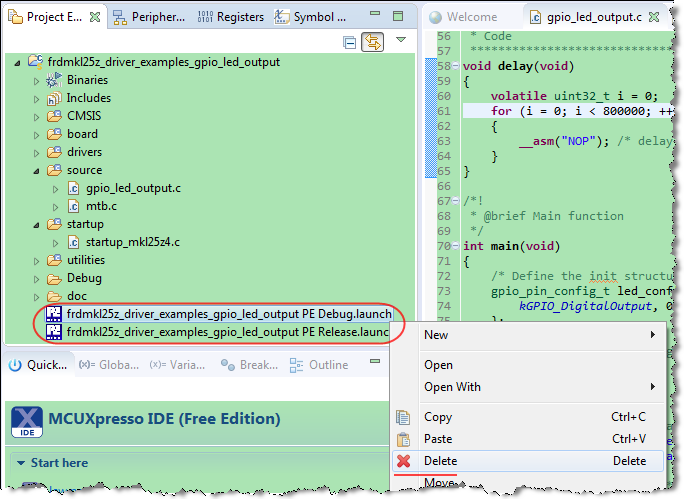Maximize the Project Explorer panel

[x=398, y=16]
